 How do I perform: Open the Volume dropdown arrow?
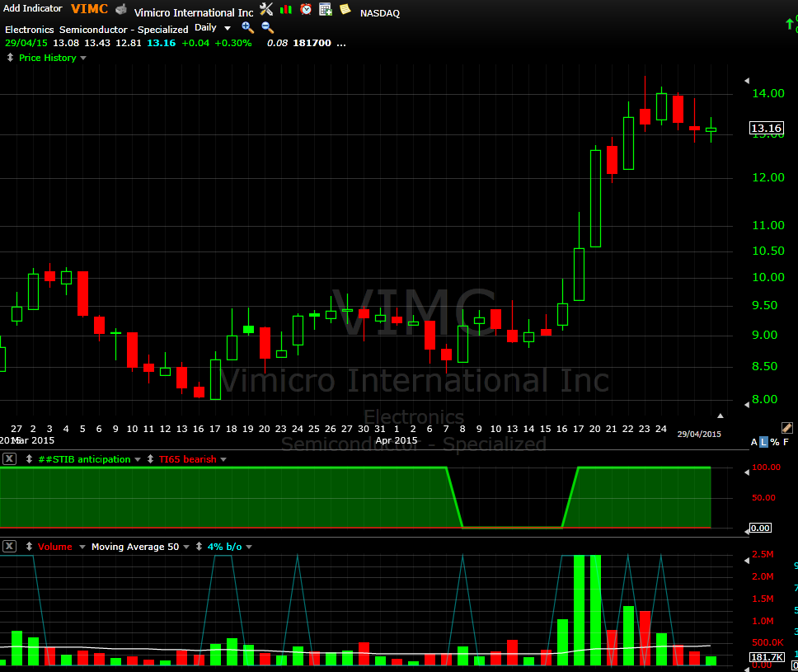click(82, 547)
